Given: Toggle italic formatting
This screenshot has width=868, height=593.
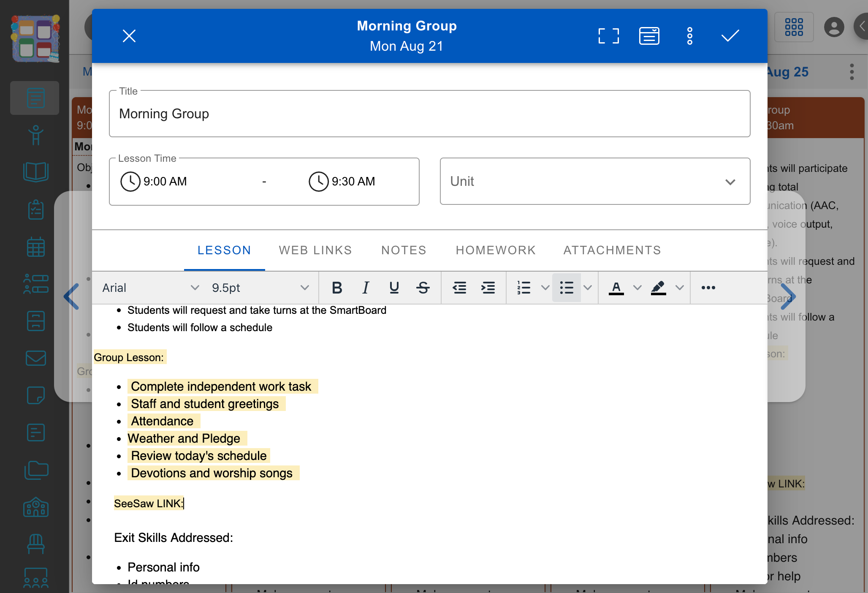Looking at the screenshot, I should pyautogui.click(x=366, y=288).
